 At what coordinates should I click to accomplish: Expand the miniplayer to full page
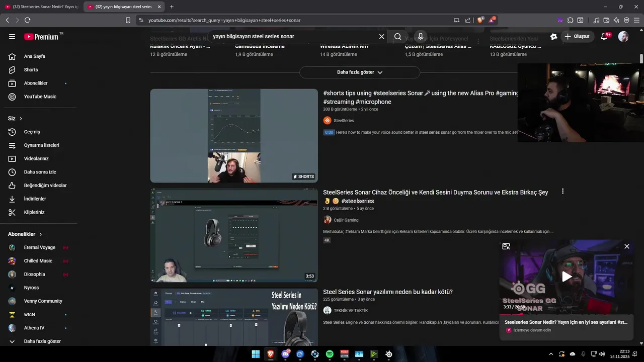[506, 246]
